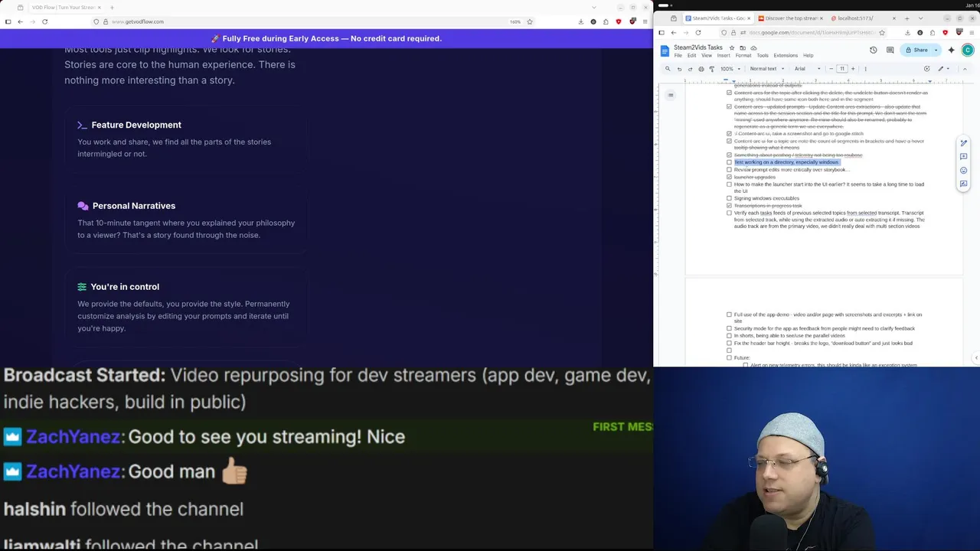Increase font size with plus button

point(853,69)
